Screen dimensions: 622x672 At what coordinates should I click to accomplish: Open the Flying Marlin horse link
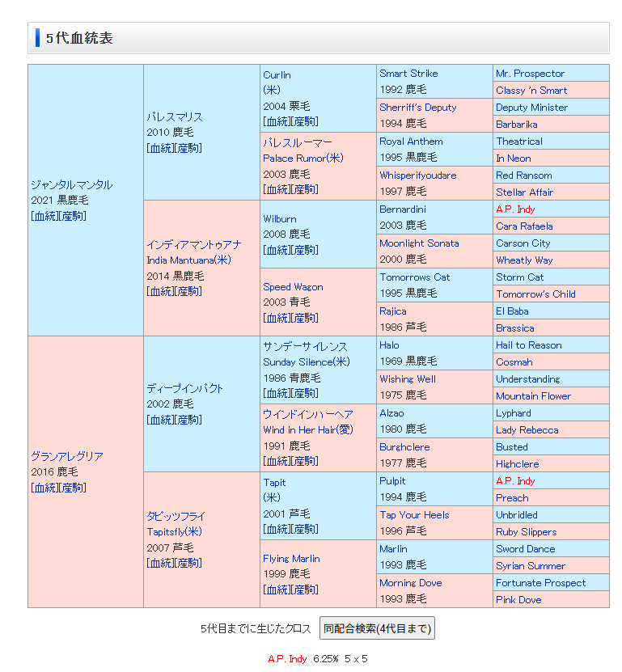coord(291,559)
